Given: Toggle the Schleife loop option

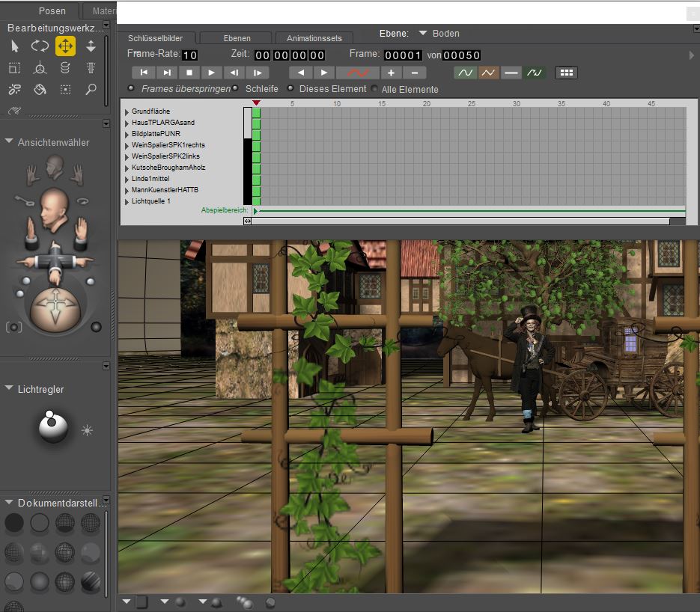Looking at the screenshot, I should point(235,88).
